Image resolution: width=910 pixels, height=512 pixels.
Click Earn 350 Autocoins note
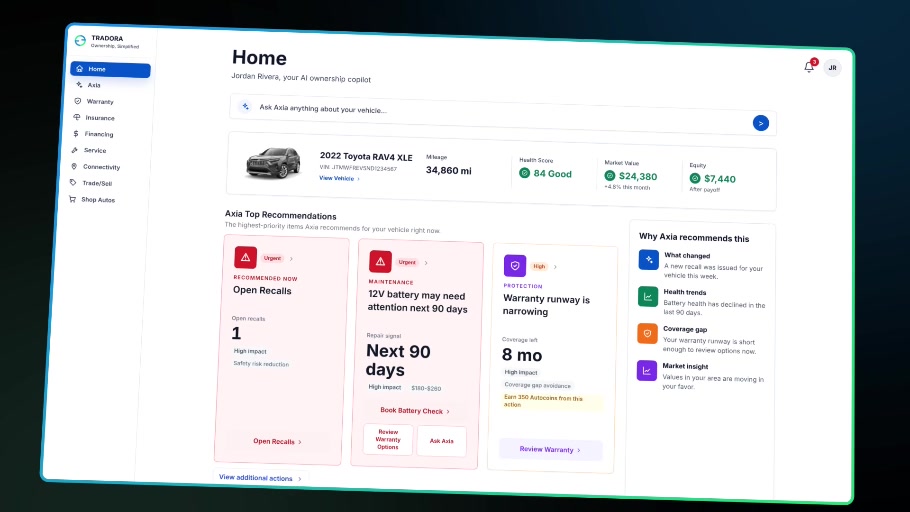(x=553, y=401)
